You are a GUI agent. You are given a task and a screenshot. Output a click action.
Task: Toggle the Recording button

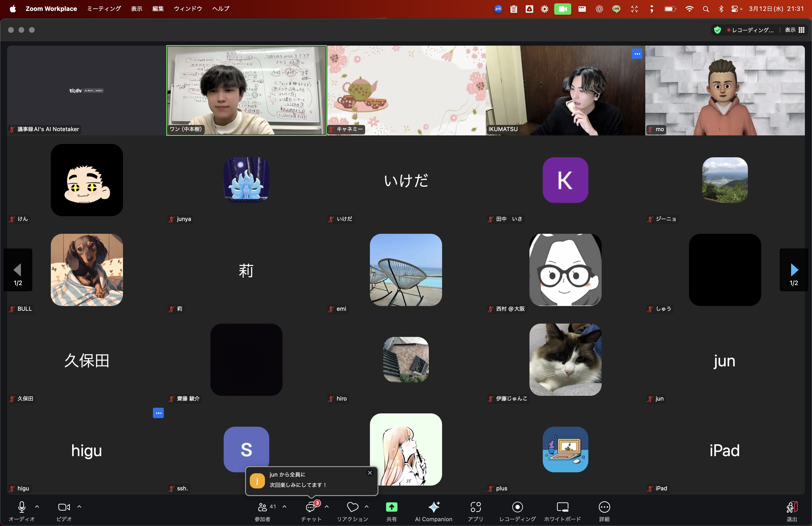(517, 507)
